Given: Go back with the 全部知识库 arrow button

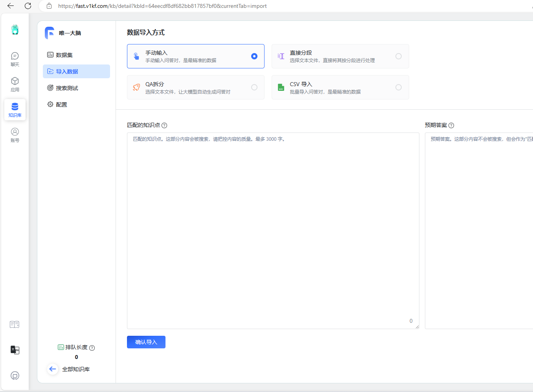Looking at the screenshot, I should click(x=53, y=369).
